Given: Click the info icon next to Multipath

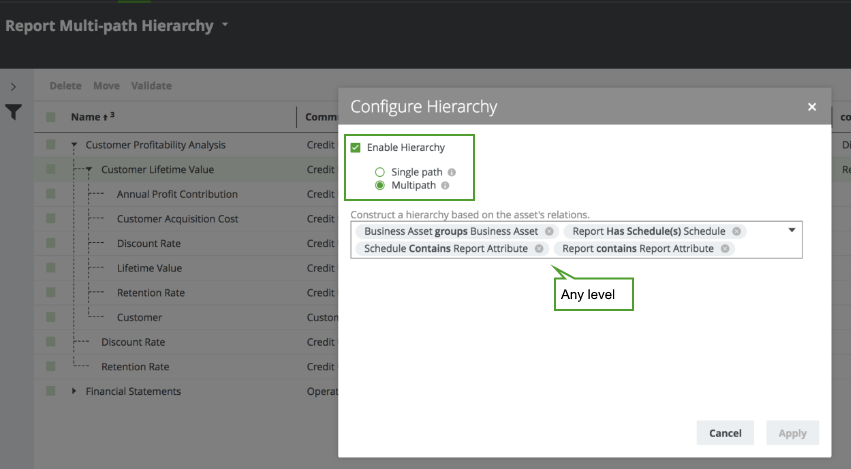Looking at the screenshot, I should pos(445,185).
